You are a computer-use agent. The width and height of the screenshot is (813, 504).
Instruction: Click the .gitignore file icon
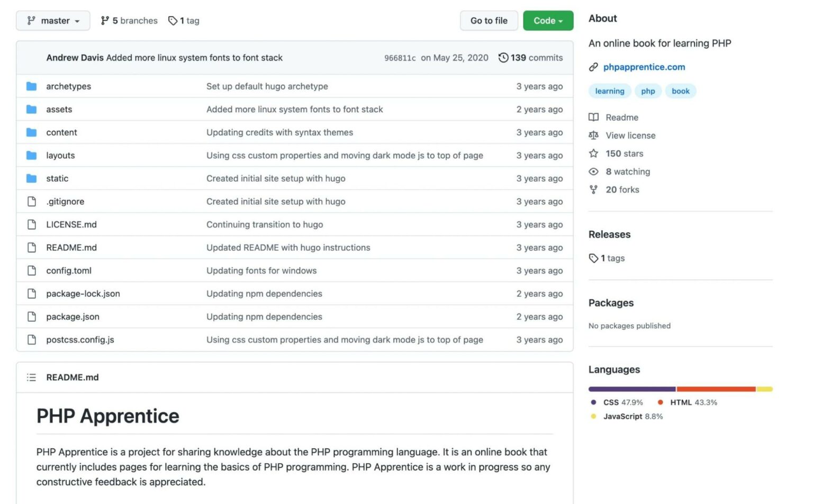(32, 202)
